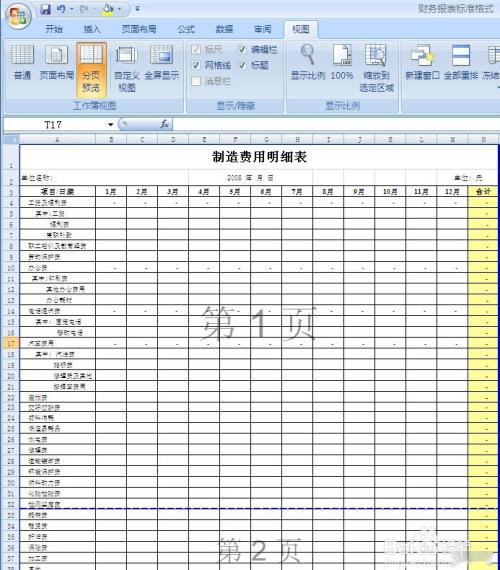Open the 显示比例 zoom dialog
Screen dimensions: 500x570
[x=308, y=63]
